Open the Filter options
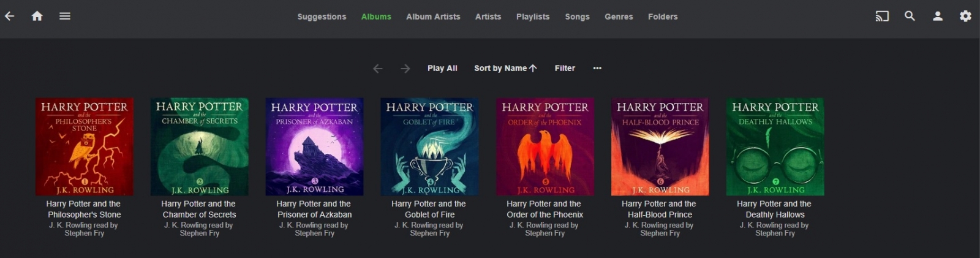Viewport: 980px width, 258px height. [x=565, y=68]
